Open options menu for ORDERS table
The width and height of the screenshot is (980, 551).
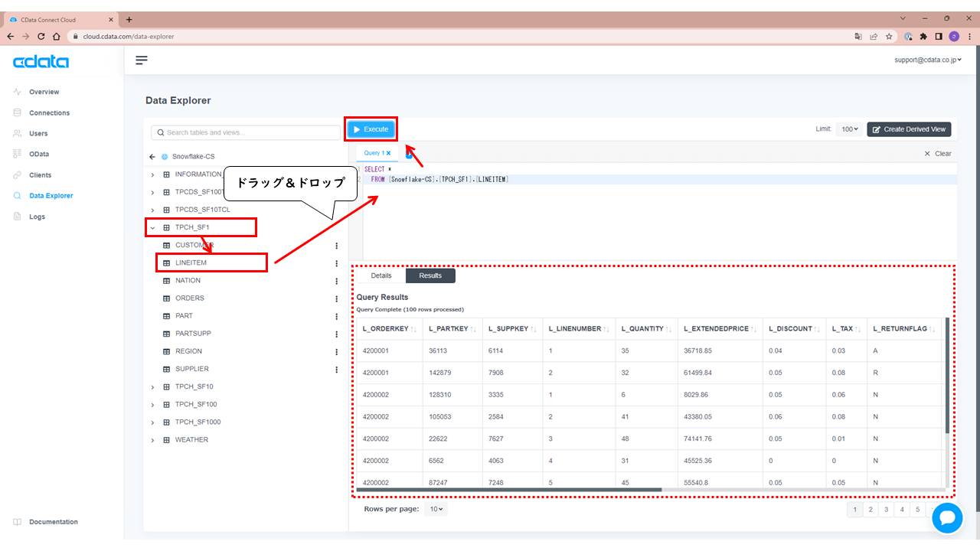click(x=336, y=298)
